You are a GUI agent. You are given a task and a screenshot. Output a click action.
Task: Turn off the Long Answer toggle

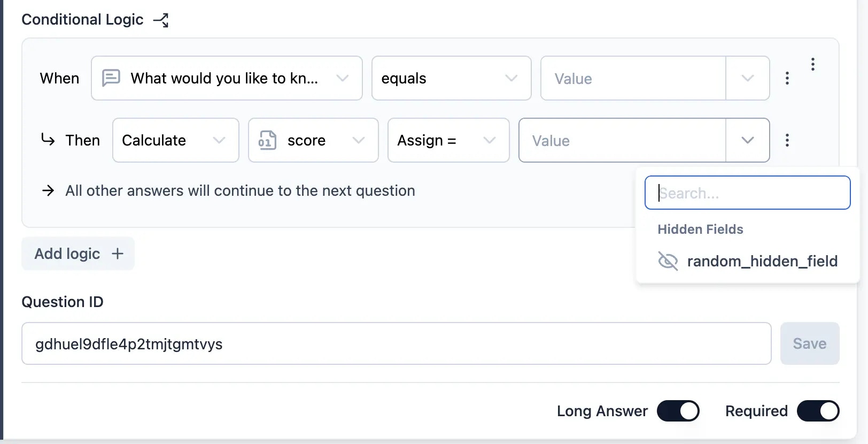(678, 411)
